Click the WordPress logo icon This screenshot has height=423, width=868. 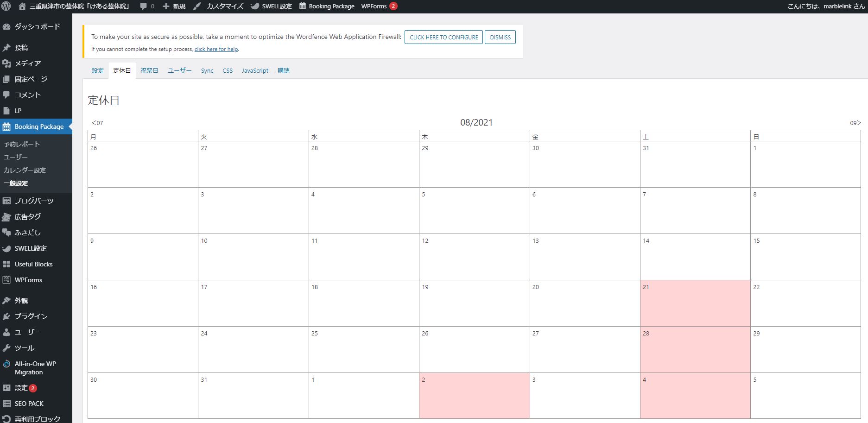(6, 6)
